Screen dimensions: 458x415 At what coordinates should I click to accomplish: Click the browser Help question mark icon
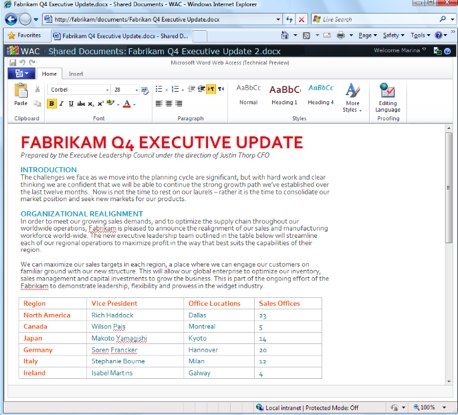click(439, 35)
